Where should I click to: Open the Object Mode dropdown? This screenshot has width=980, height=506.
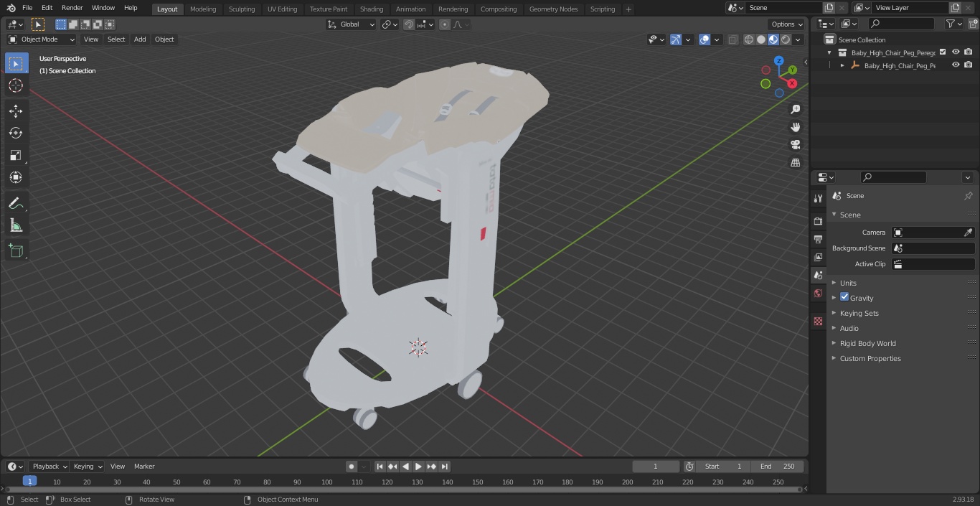(x=42, y=39)
